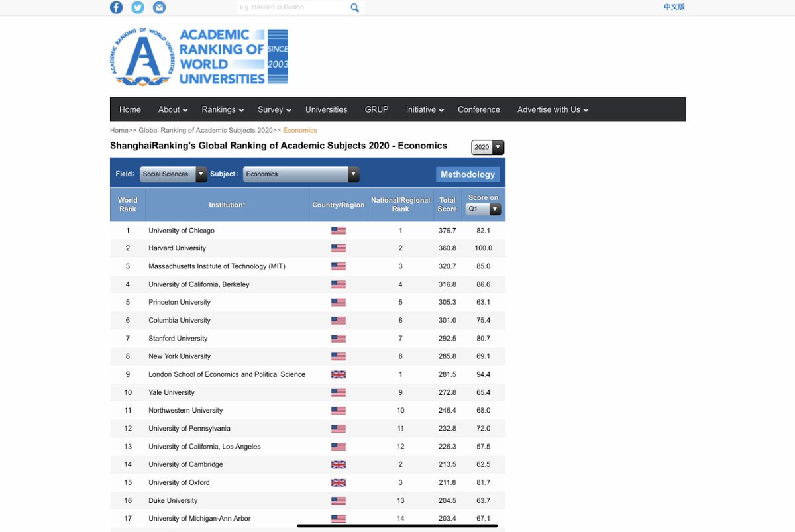Screen dimensions: 795x532
Task: Click the Country/Region column header
Action: (339, 205)
